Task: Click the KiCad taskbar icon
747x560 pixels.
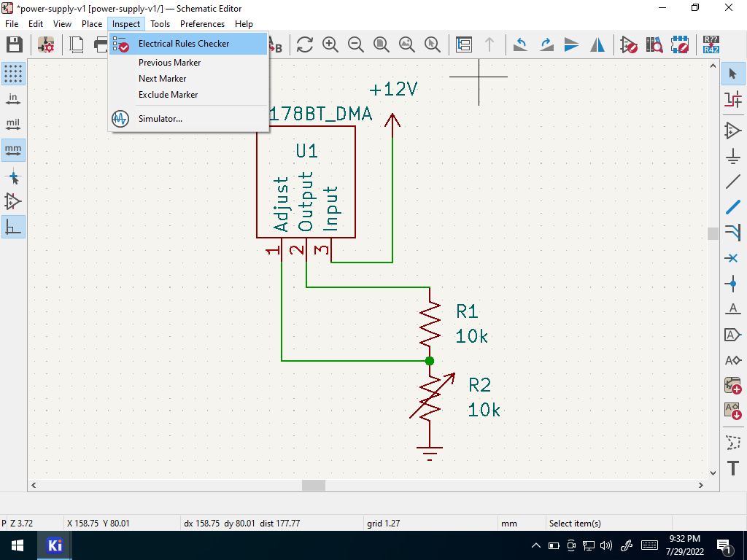Action: click(x=55, y=545)
